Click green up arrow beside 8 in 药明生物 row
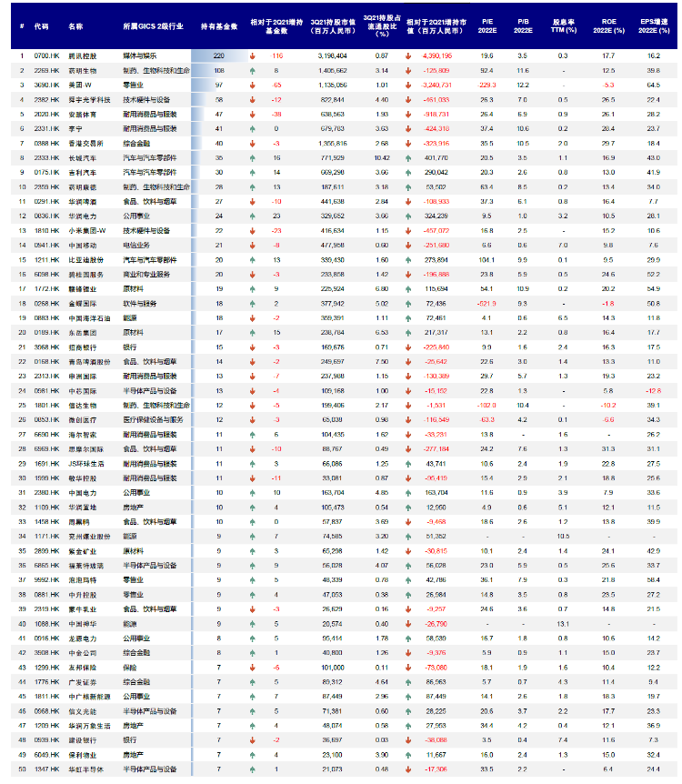 (253, 71)
